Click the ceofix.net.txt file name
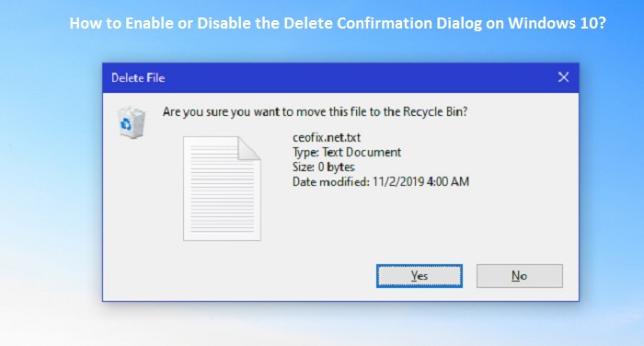This screenshot has height=346, width=644. coord(327,137)
